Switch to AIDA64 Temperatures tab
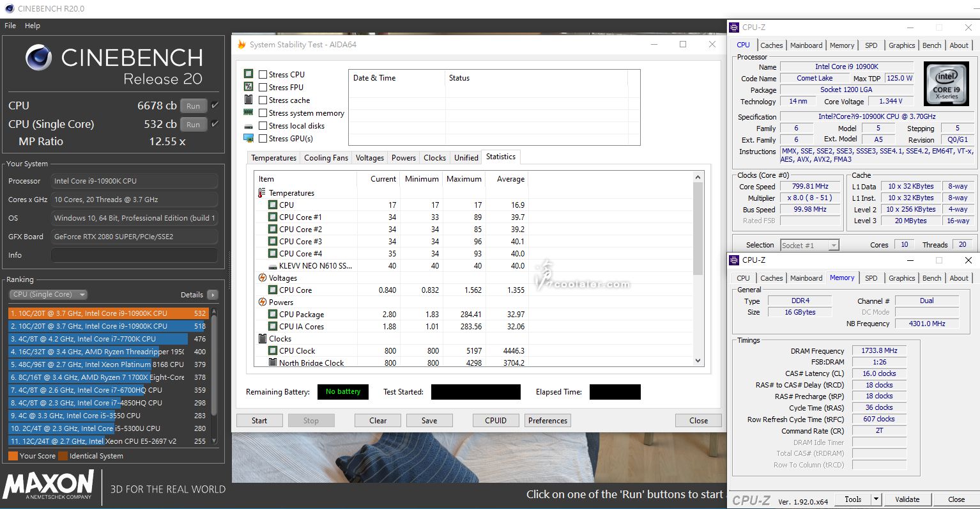The height and width of the screenshot is (509, 980). 273,158
